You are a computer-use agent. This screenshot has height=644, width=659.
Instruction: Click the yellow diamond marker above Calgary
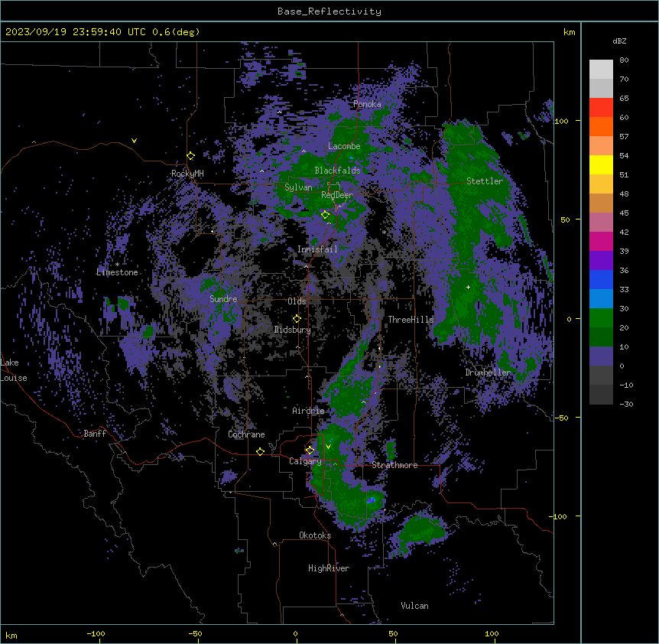[x=310, y=450]
